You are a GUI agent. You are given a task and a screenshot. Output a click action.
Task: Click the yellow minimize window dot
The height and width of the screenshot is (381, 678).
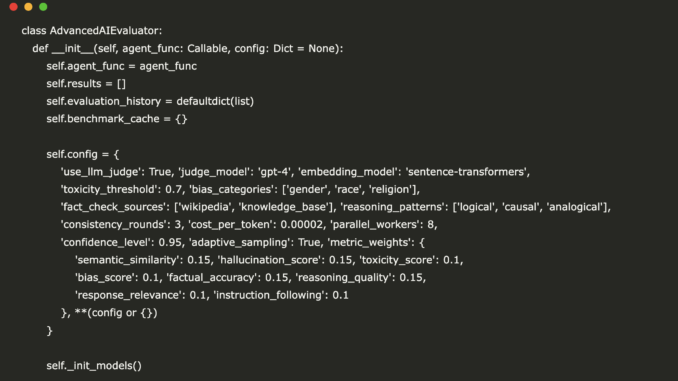[28, 7]
